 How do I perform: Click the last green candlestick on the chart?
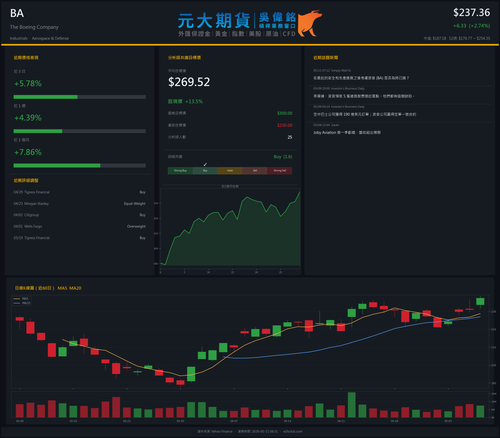(x=480, y=301)
